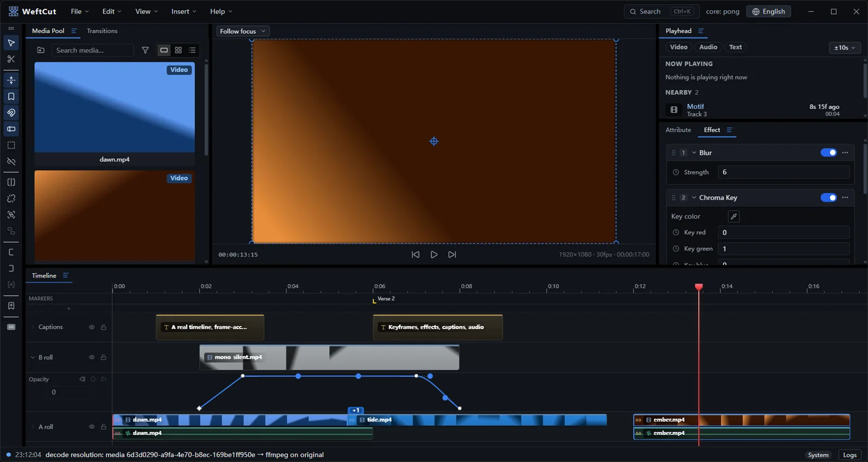
Task: Click the unlink clips icon
Action: (11, 162)
